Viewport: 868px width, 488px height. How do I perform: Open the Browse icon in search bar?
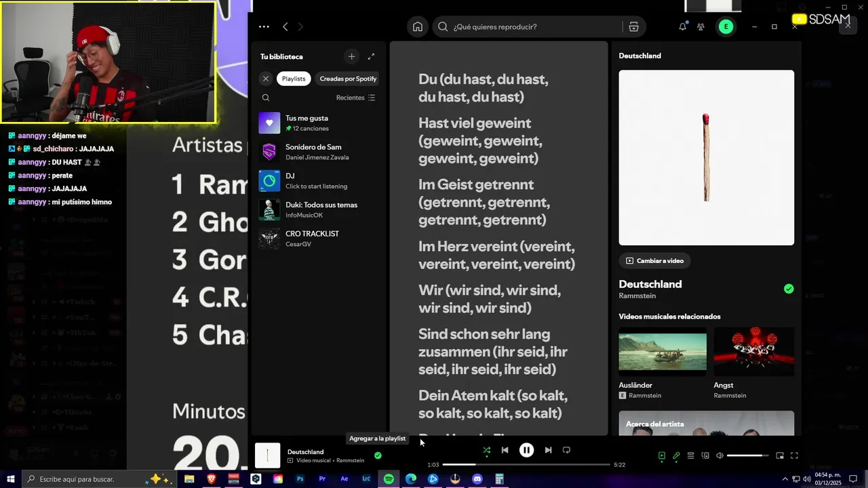click(x=634, y=27)
